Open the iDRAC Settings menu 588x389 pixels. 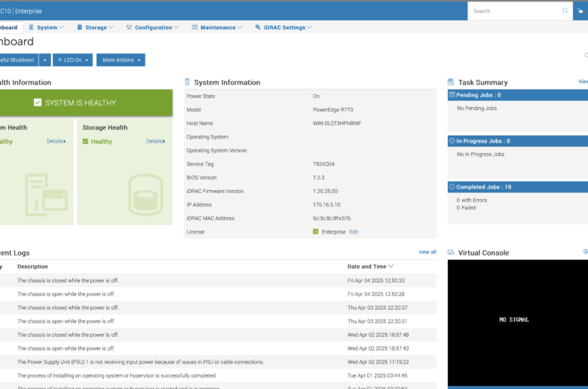pyautogui.click(x=283, y=27)
